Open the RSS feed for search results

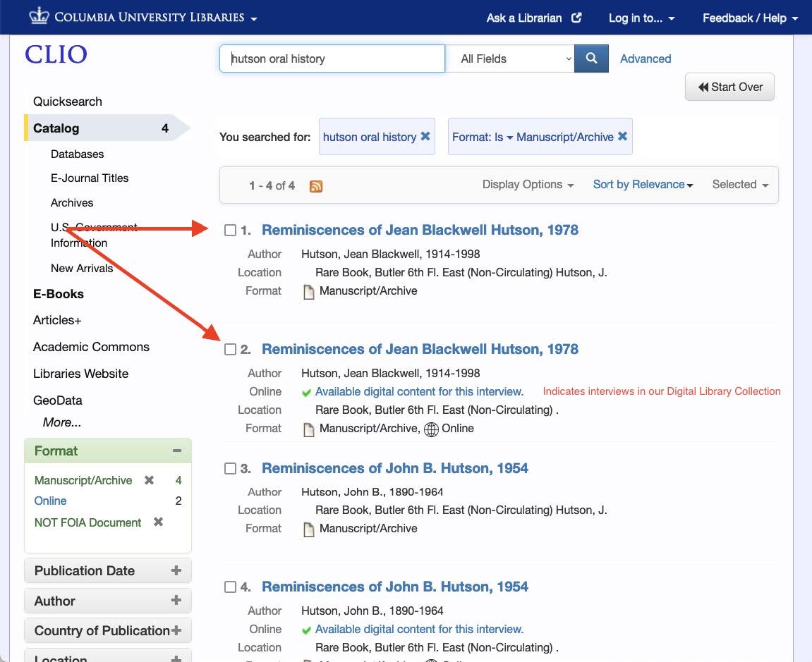(x=315, y=185)
